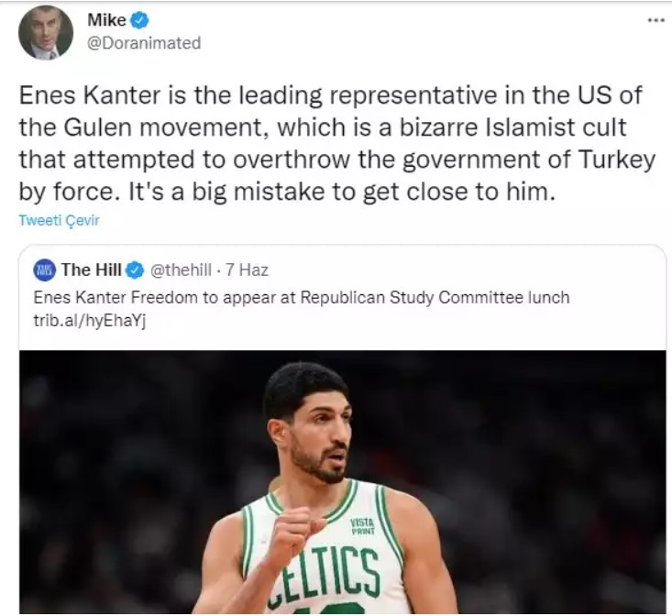Open the three-dot more options menu
672x616 pixels.
pos(655,20)
